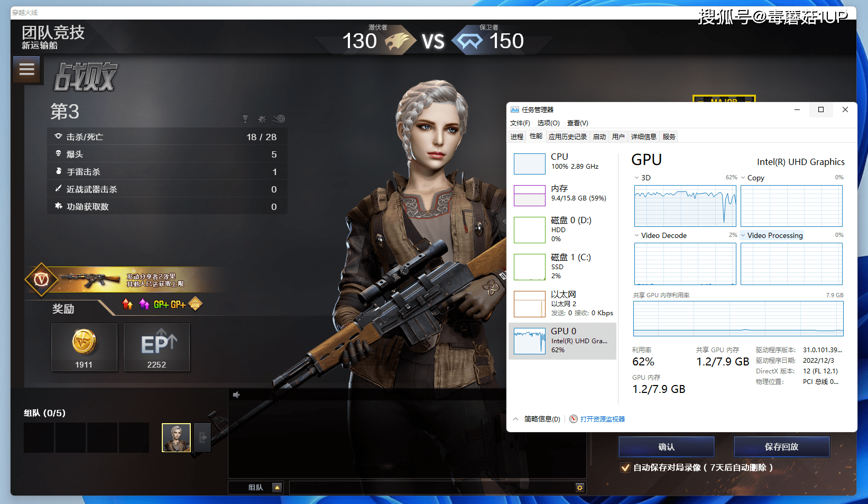The image size is (868, 504).
Task: Click the V badge on weapon banner
Action: [x=41, y=279]
